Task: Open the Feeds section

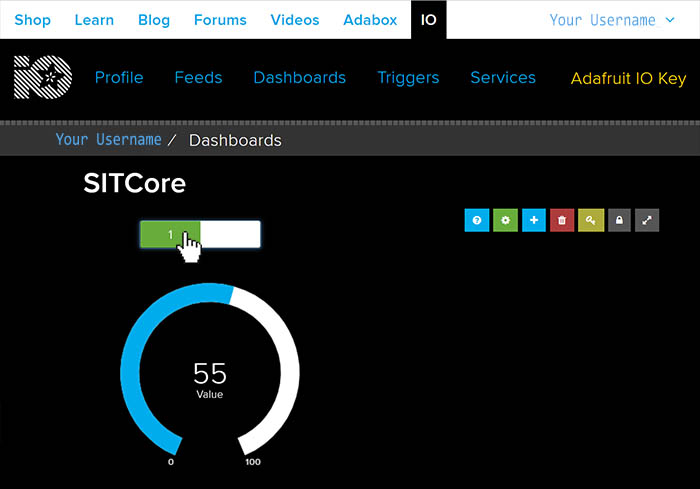Action: coord(198,78)
